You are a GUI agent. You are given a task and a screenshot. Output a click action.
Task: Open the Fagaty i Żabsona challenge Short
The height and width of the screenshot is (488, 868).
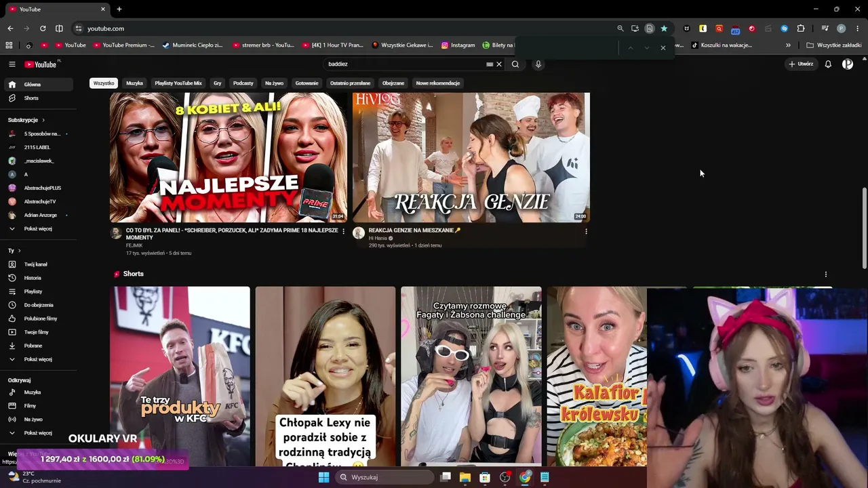pos(471,376)
